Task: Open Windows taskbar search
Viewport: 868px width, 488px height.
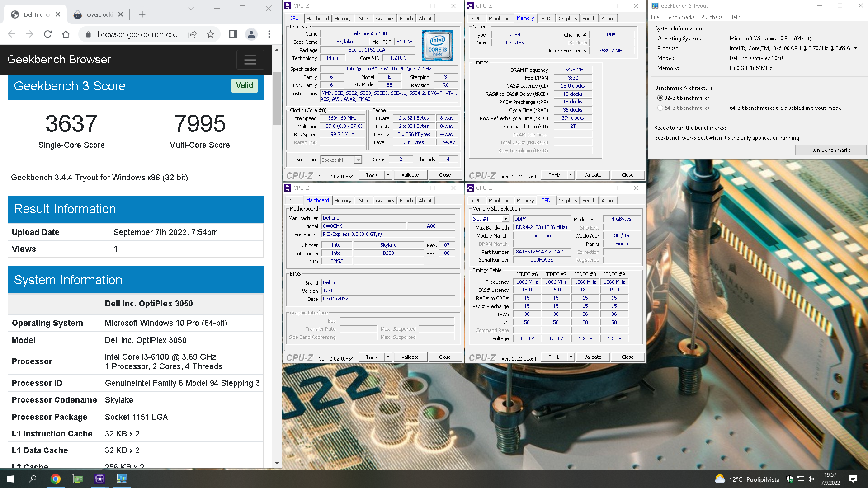Action: point(33,479)
